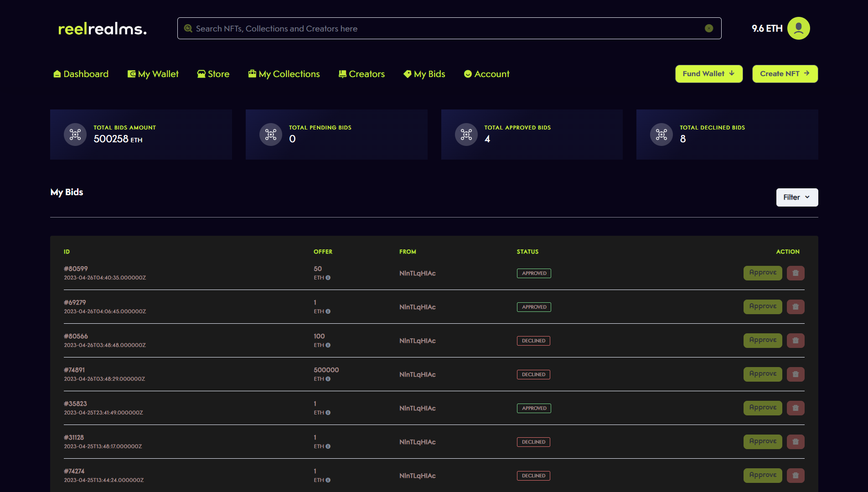Click the Total Bids Amount card icon
The width and height of the screenshot is (868, 492).
tap(75, 135)
